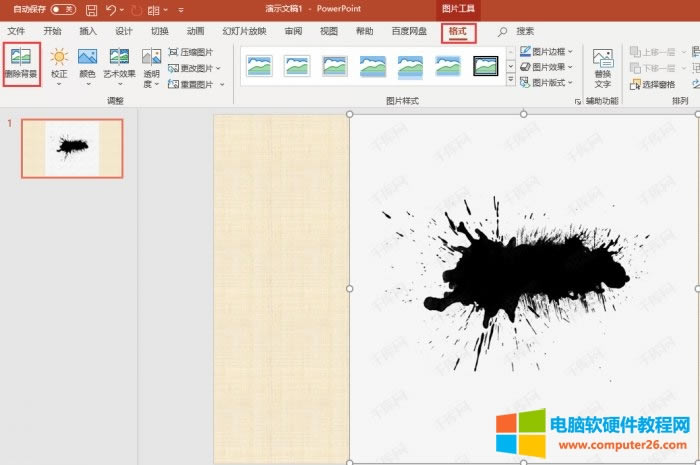Select the black-framed picture style thumbnail
Viewport: 700px width, 465px height.
click(486, 66)
